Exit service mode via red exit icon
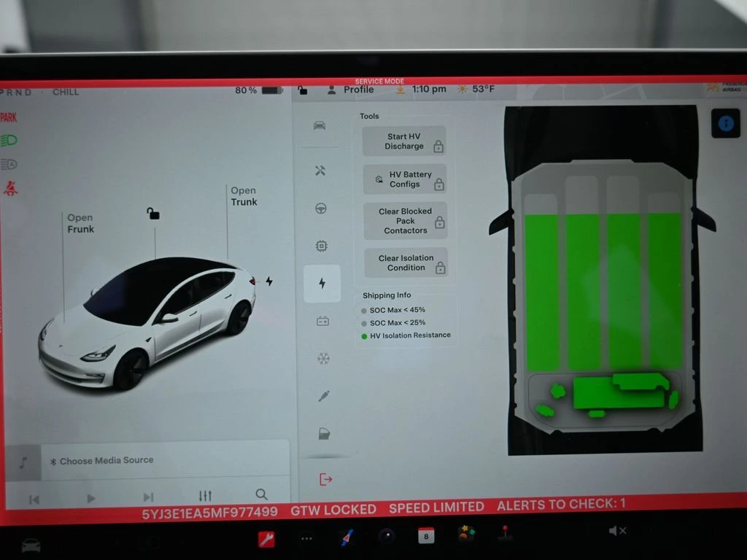The height and width of the screenshot is (560, 747). pyautogui.click(x=325, y=479)
